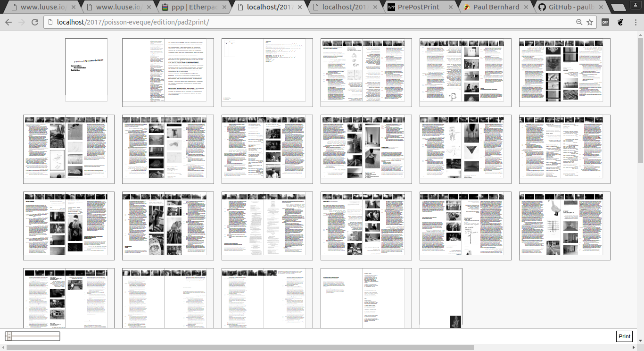
Task: Click the zoom slider at bottom left
Action: 33,336
